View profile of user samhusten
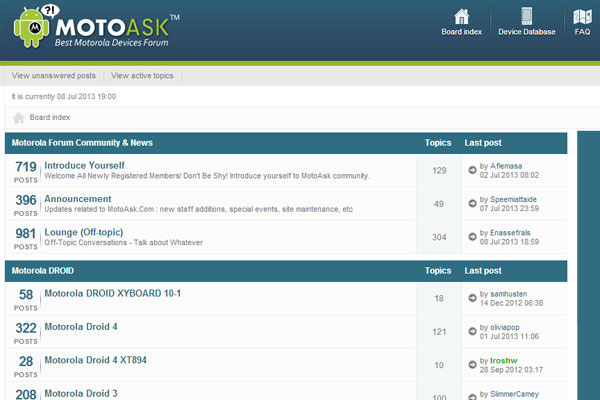Image resolution: width=600 pixels, height=400 pixels. (x=509, y=294)
